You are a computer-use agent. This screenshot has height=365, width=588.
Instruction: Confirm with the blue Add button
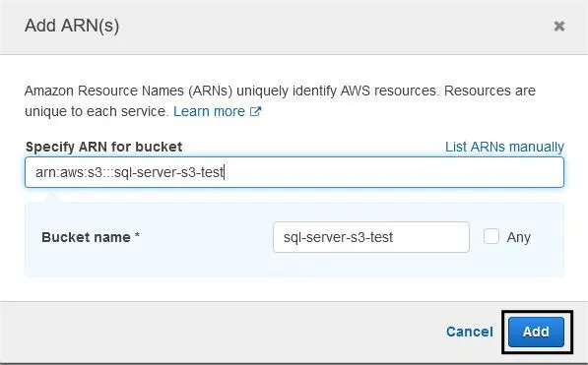click(536, 332)
